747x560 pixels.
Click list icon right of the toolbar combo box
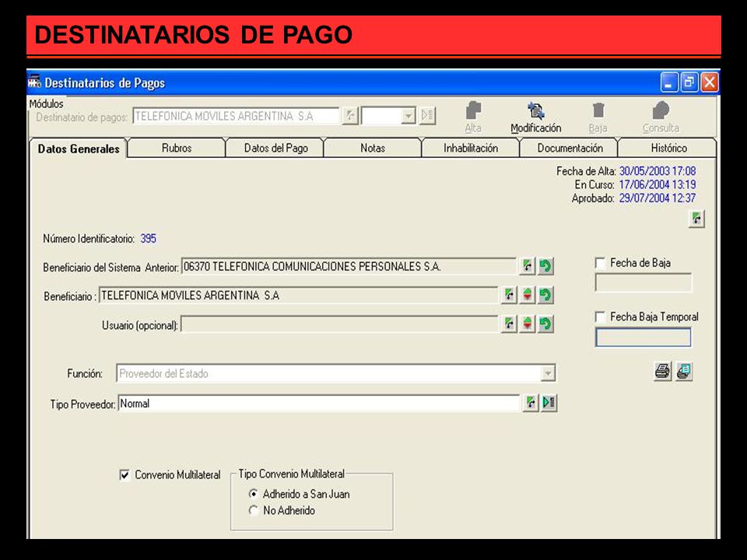(427, 116)
